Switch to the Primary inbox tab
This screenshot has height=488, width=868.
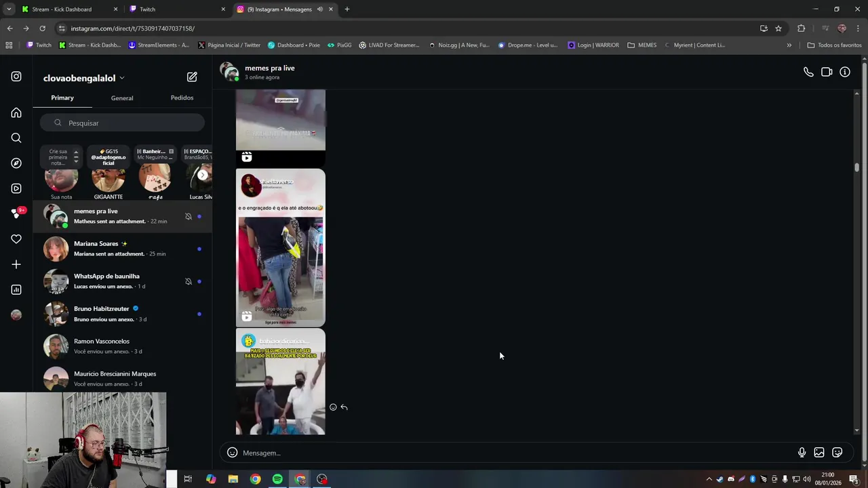click(x=62, y=98)
